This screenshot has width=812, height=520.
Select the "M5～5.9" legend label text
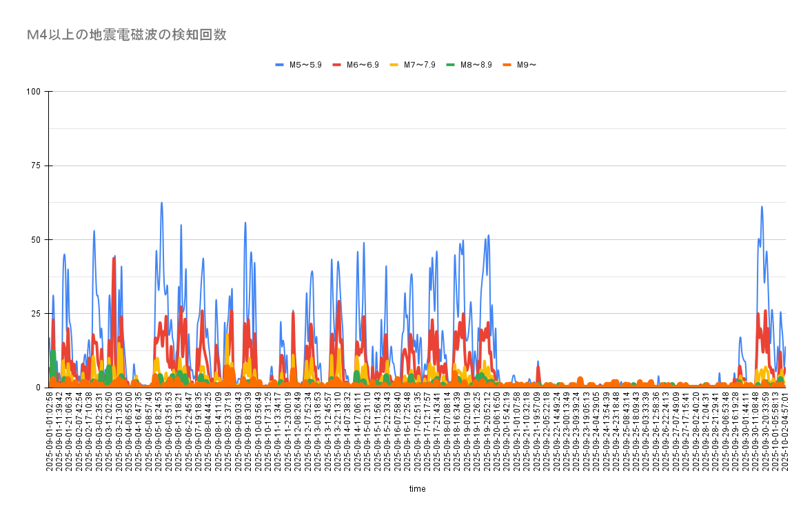pyautogui.click(x=305, y=65)
